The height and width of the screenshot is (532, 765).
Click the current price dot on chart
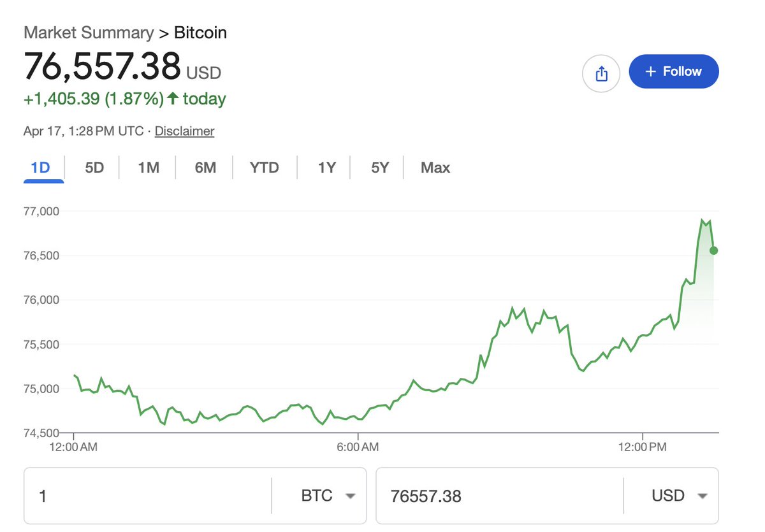(713, 250)
